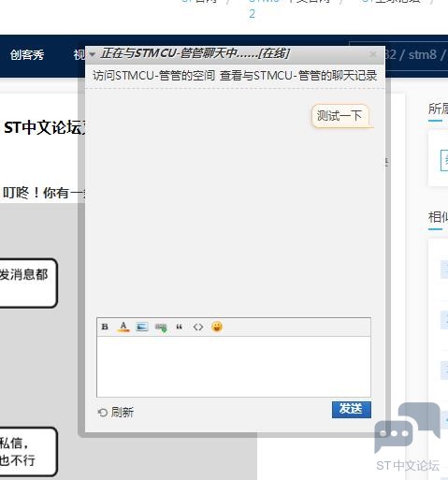The height and width of the screenshot is (480, 448).
Task: Click the 发送 send button
Action: [352, 409]
